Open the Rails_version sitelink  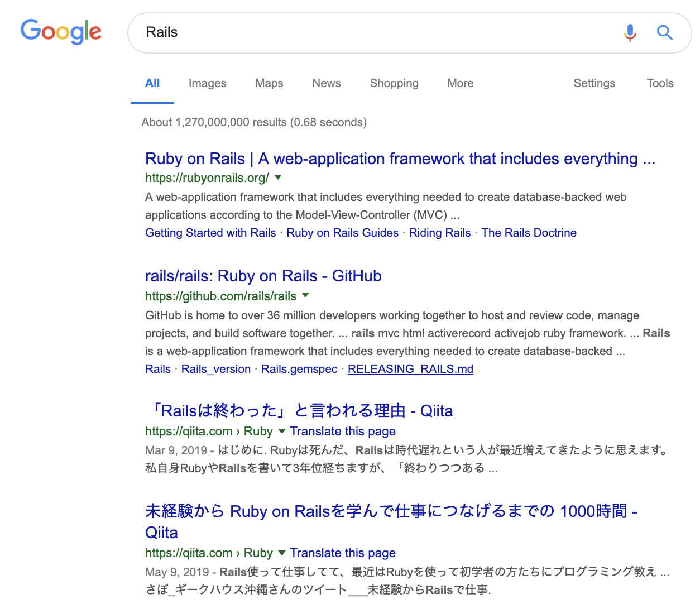pos(216,369)
